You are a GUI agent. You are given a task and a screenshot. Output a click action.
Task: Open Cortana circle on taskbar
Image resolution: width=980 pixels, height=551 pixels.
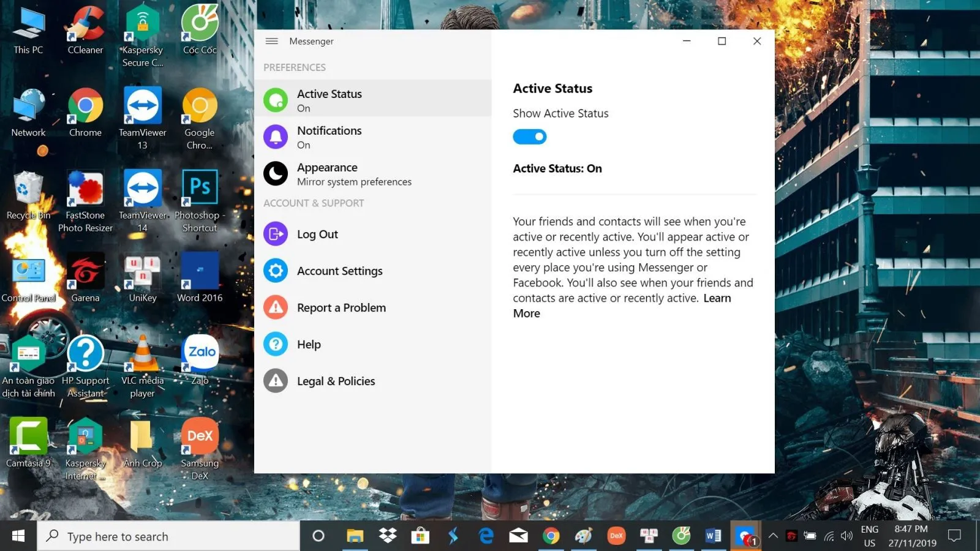pyautogui.click(x=318, y=536)
